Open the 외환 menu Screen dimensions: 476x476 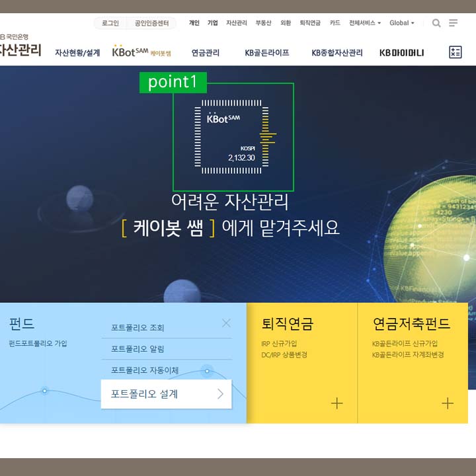[x=286, y=23]
